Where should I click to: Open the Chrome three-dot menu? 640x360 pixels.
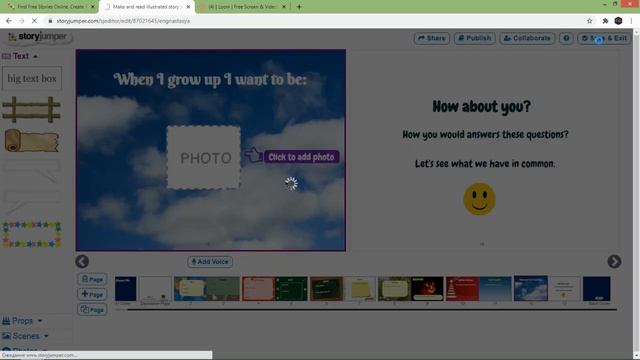click(631, 21)
